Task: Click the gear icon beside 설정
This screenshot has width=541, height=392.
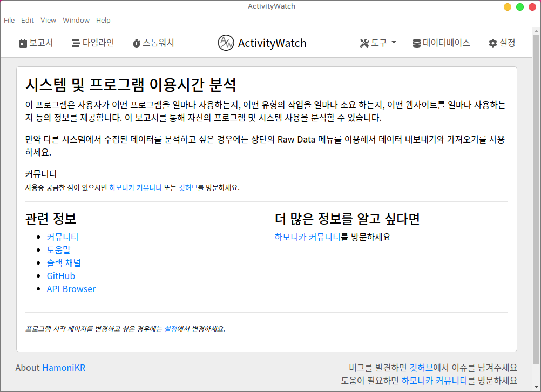Action: pos(492,43)
